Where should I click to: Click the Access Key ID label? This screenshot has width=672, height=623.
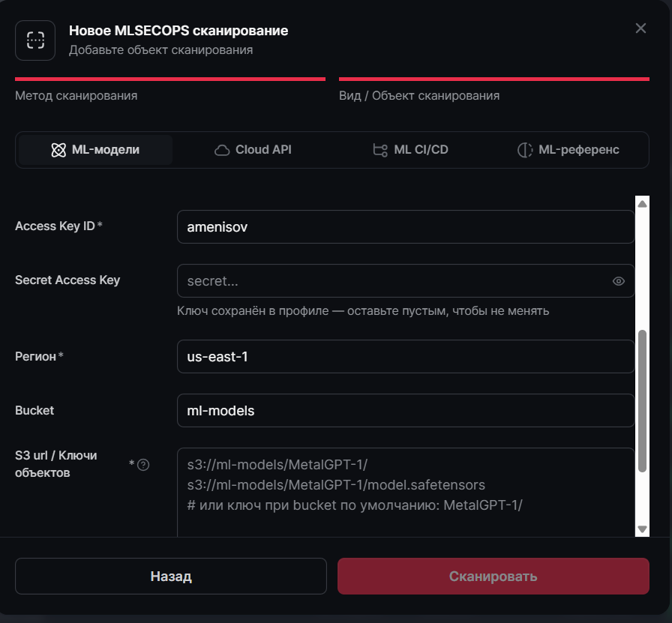pos(55,226)
